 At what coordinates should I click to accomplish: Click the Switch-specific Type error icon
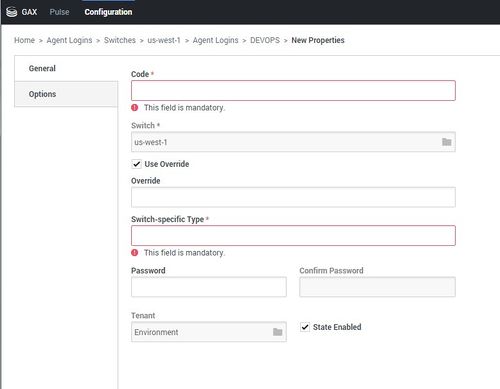pyautogui.click(x=135, y=253)
